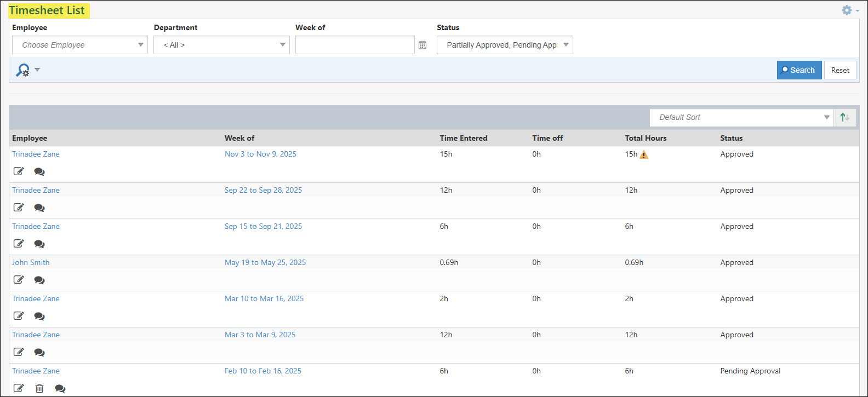The width and height of the screenshot is (868, 397).
Task: Open comments for Feb 10 to Feb 16 timesheet
Action: pos(60,388)
